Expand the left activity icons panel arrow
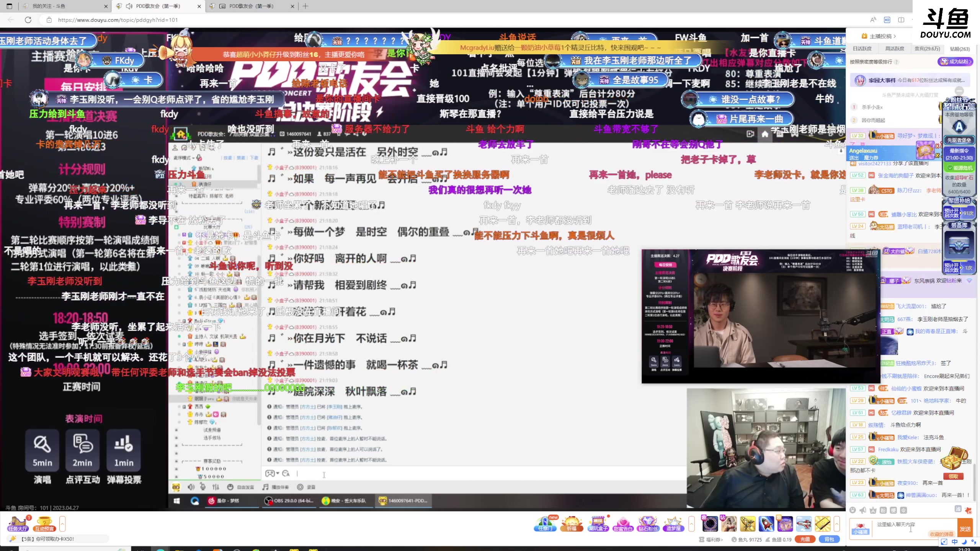Screen dimensions: 980x551 62,523
